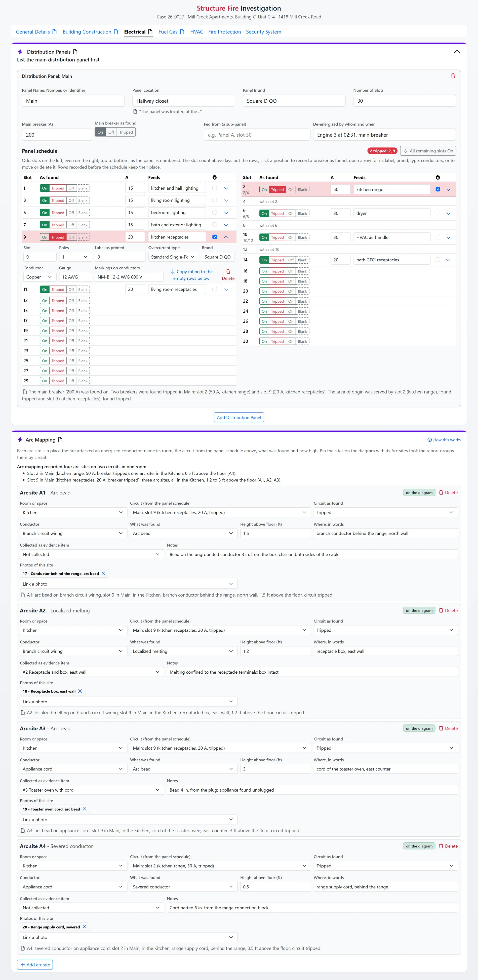Open Overcurrent type dropdown for slot 9
The image size is (478, 980).
[173, 257]
